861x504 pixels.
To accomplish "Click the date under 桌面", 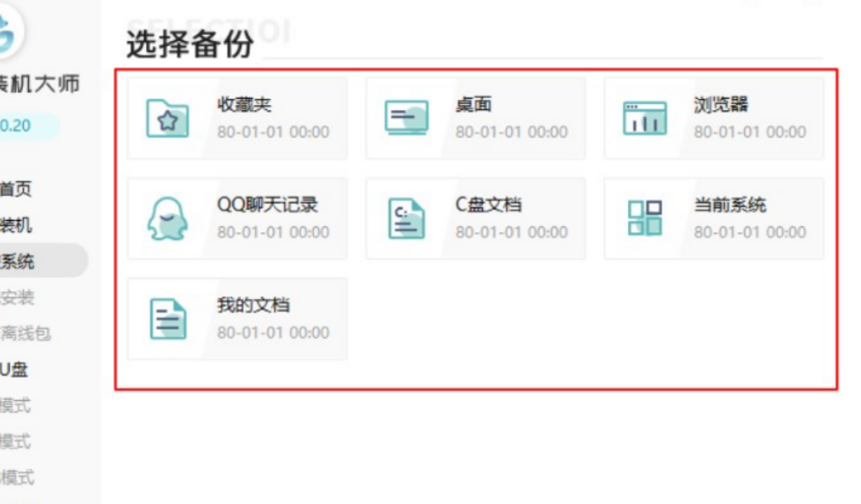I will (511, 132).
